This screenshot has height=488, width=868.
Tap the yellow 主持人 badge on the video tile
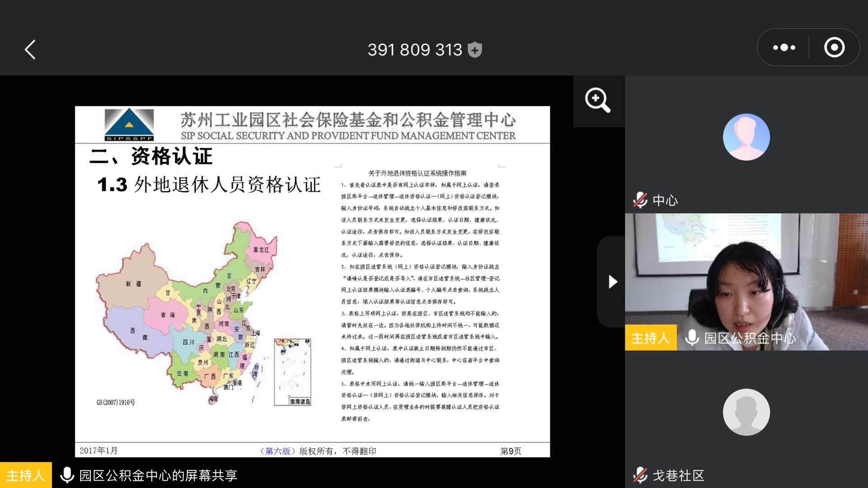(x=651, y=338)
